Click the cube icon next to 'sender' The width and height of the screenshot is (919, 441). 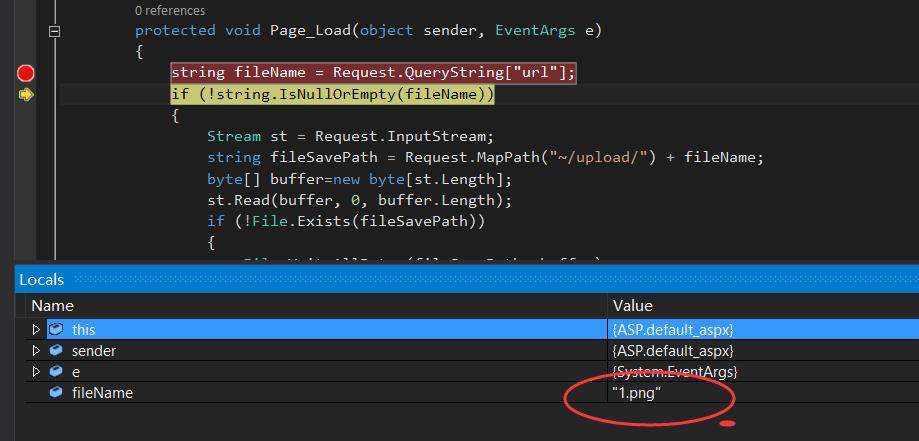[56, 350]
